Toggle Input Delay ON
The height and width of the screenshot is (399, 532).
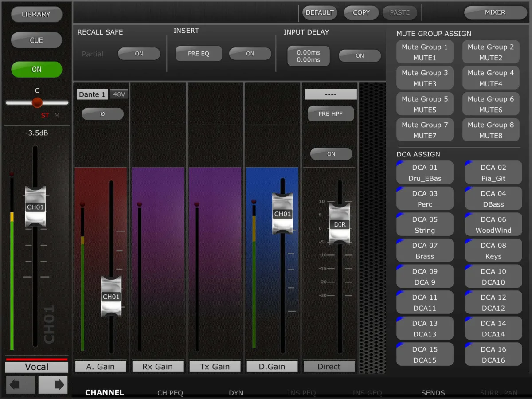360,55
